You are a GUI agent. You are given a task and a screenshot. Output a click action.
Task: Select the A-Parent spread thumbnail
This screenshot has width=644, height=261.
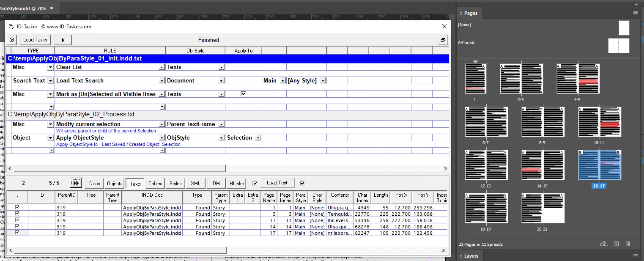[619, 45]
